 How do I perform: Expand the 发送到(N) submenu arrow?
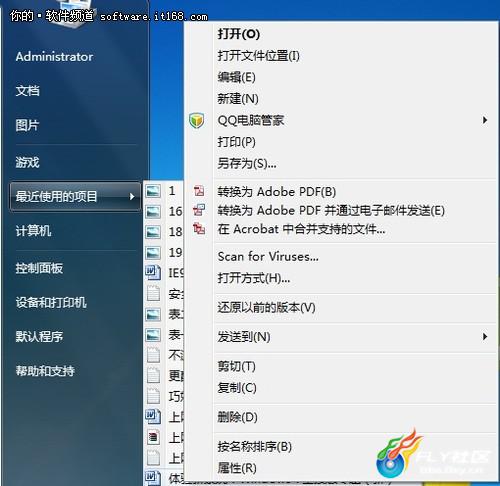(x=485, y=336)
